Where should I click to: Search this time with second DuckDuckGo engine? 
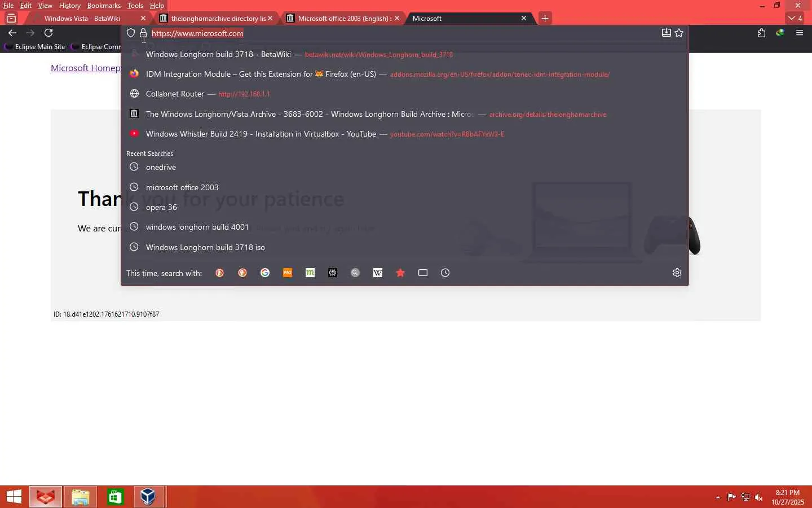click(242, 273)
